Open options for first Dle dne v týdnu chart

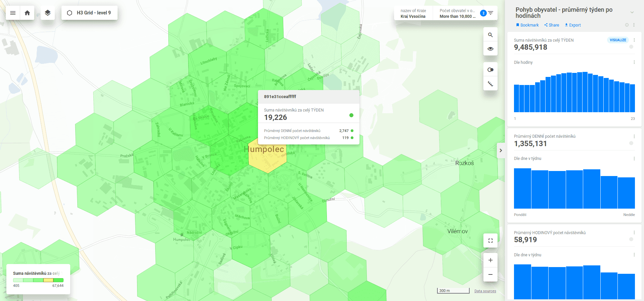[634, 159]
